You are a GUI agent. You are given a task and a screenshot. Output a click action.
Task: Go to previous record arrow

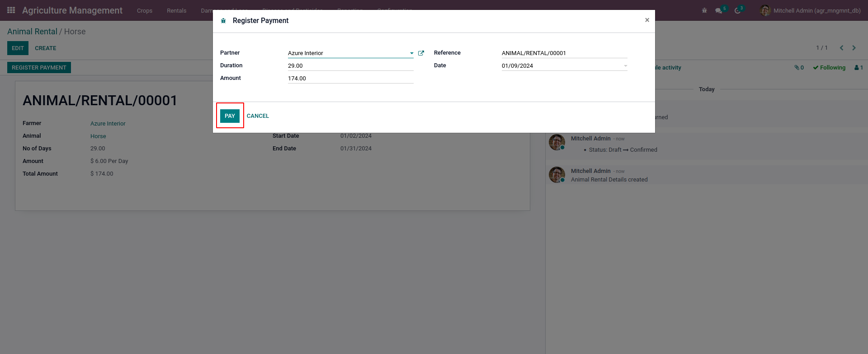point(841,48)
